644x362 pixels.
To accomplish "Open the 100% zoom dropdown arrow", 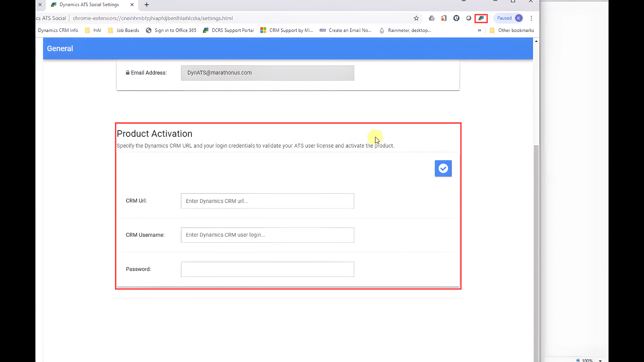I will (x=600, y=360).
